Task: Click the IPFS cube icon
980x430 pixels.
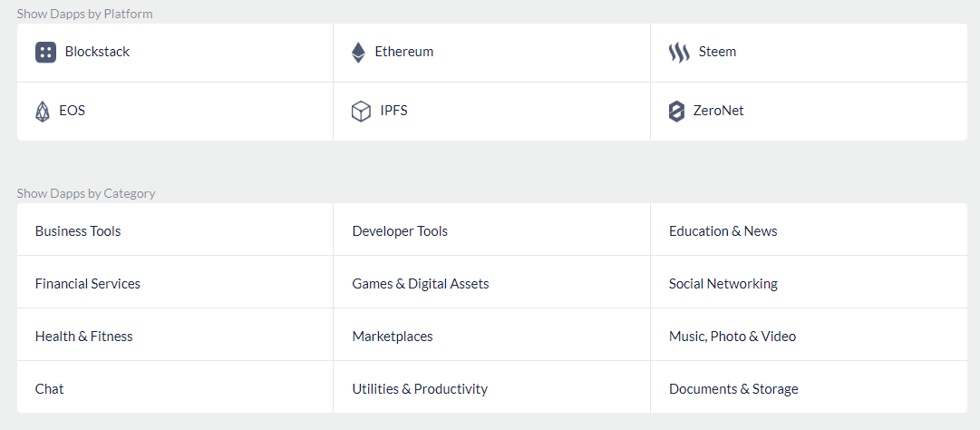Action: tap(361, 112)
